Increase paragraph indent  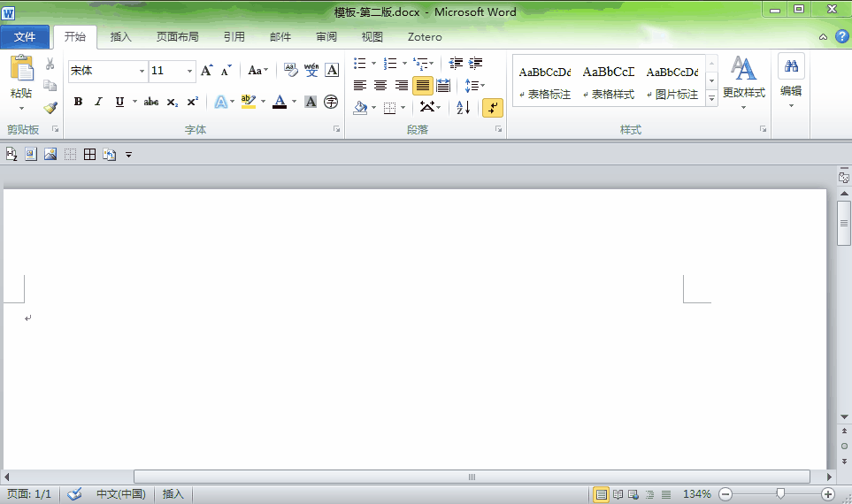[x=475, y=63]
